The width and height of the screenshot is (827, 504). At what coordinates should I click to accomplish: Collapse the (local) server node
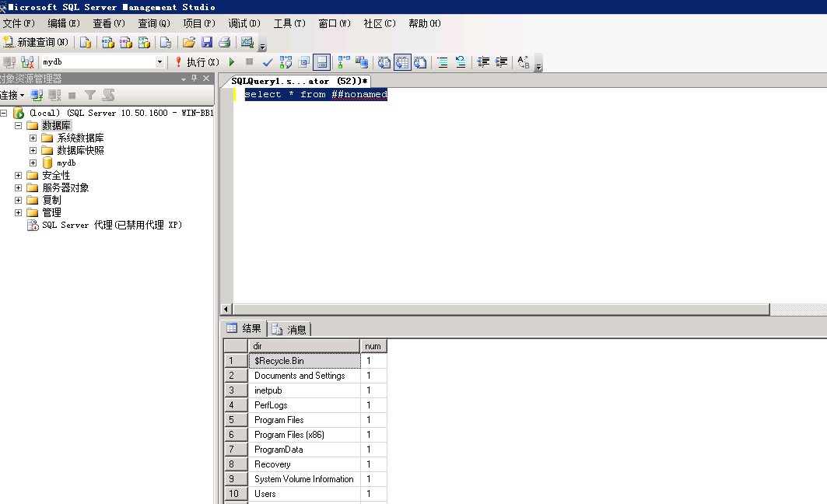click(4, 113)
